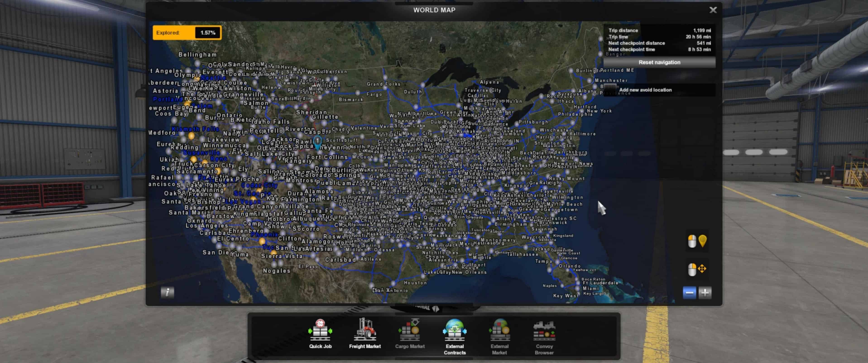This screenshot has width=868, height=363.
Task: Click Add new avoid location
Action: point(645,90)
